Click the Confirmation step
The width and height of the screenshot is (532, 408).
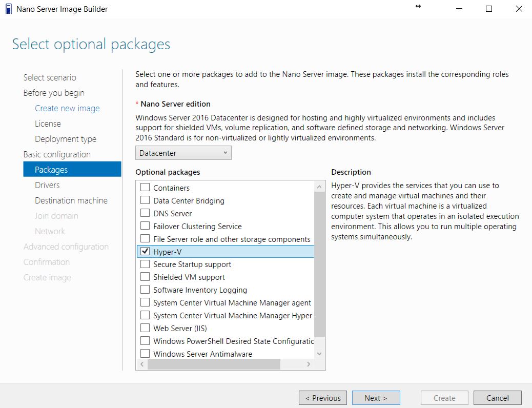point(47,262)
